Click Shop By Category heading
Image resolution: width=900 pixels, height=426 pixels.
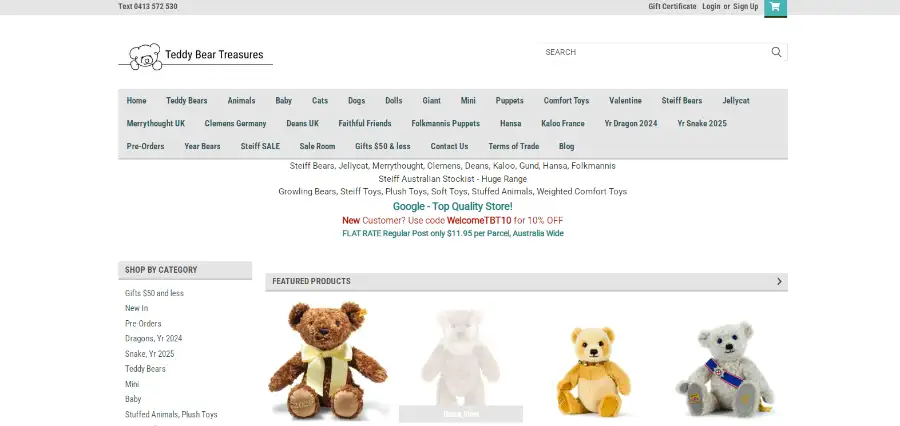(161, 270)
